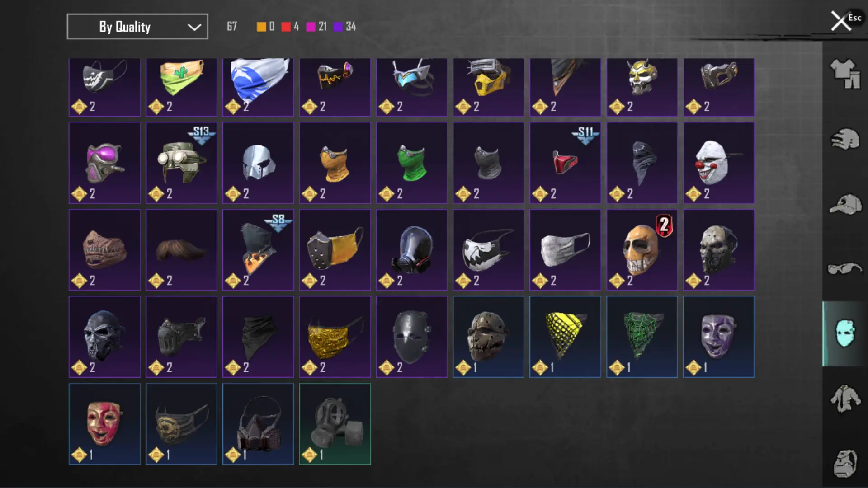This screenshot has width=868, height=488.
Task: Select the gray gas mask in green tile
Action: tap(335, 424)
